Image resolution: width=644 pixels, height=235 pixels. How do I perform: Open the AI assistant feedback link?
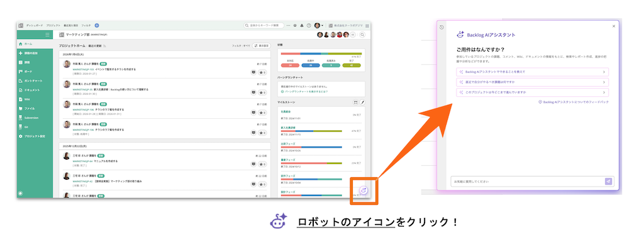coord(574,102)
